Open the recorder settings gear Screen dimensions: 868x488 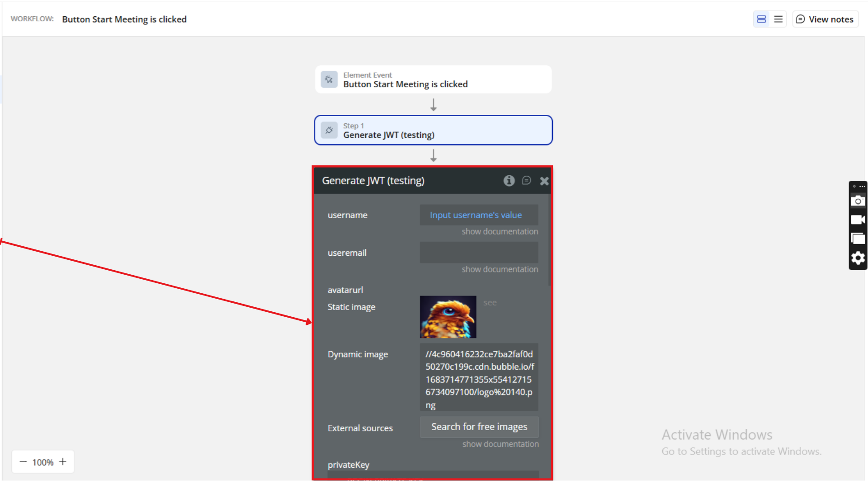click(858, 258)
